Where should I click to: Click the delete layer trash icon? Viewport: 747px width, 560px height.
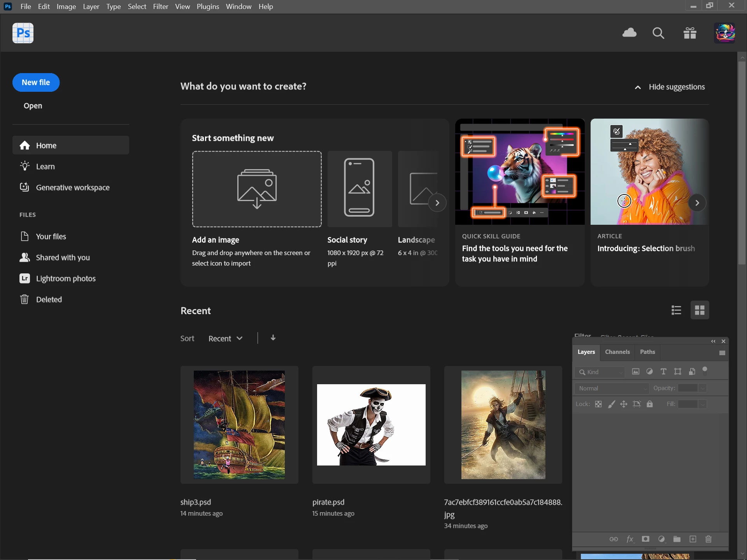[708, 539]
